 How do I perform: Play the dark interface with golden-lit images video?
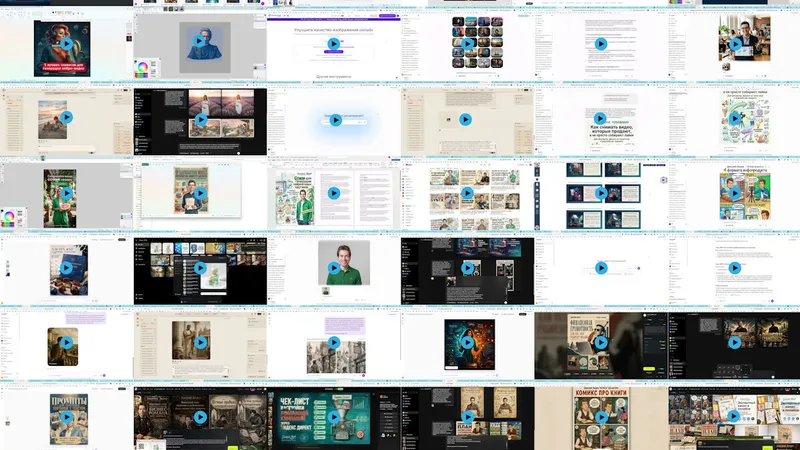(735, 342)
